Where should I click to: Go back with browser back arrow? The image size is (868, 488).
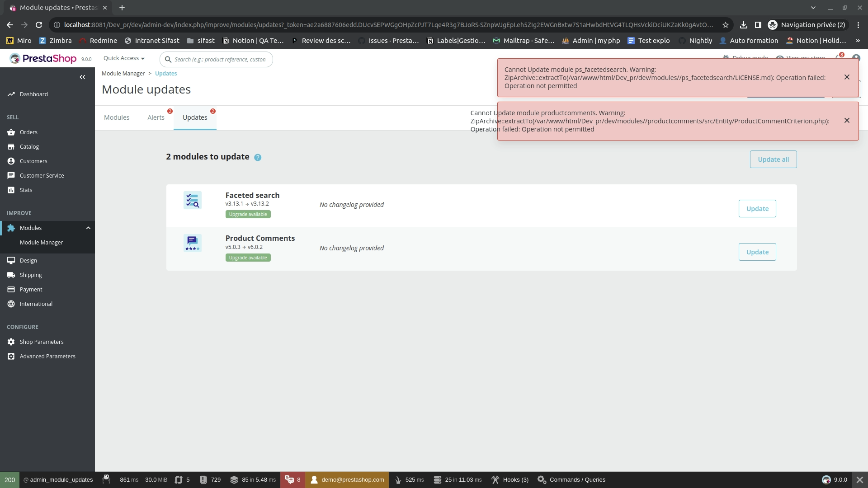(10, 25)
